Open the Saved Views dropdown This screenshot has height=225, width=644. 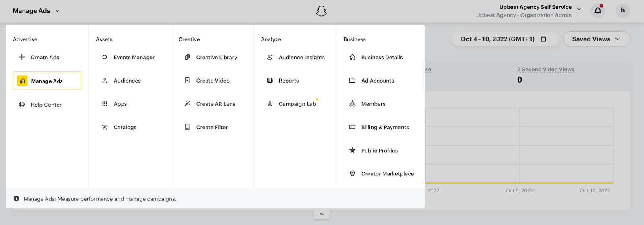click(596, 39)
